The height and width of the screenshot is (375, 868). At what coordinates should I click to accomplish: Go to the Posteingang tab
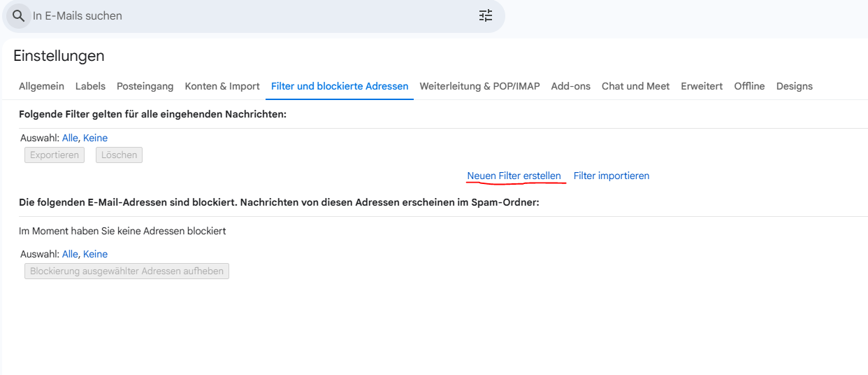tap(145, 86)
